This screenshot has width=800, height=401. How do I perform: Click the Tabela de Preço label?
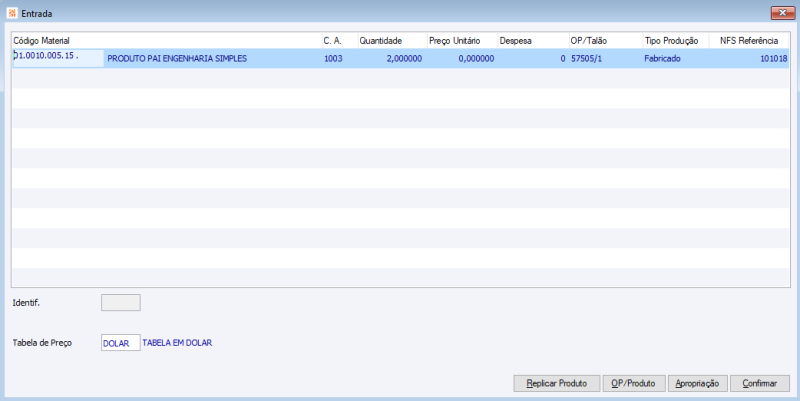[42, 343]
